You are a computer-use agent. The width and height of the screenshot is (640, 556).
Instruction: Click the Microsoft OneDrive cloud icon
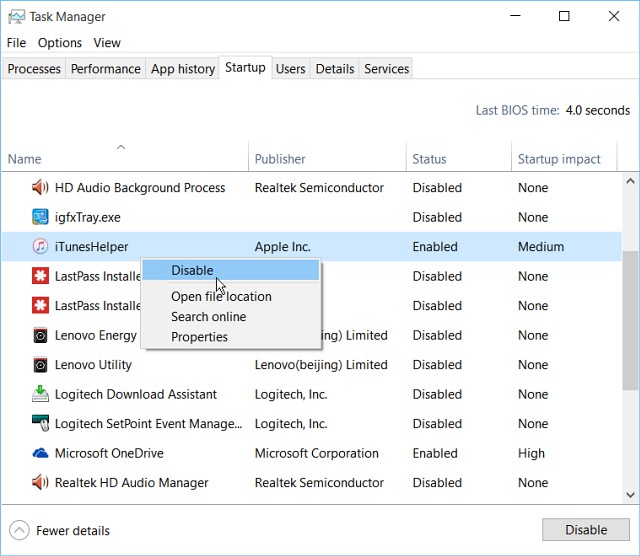(40, 453)
